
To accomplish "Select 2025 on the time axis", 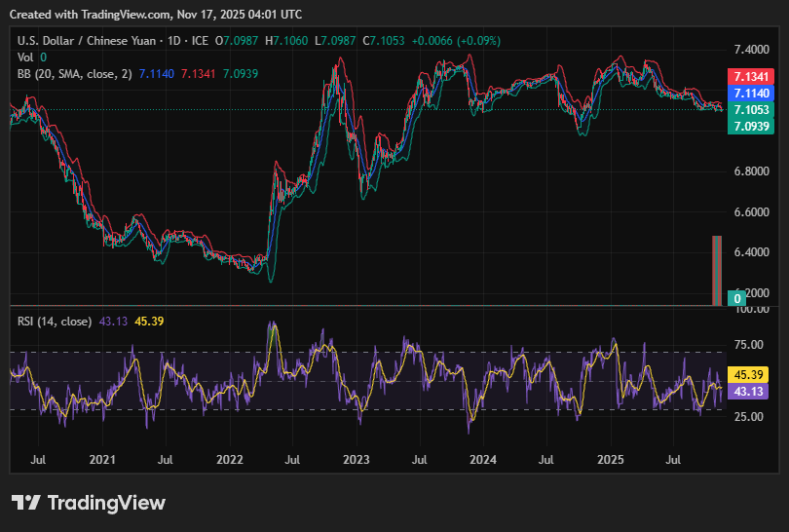I will click(x=610, y=457).
